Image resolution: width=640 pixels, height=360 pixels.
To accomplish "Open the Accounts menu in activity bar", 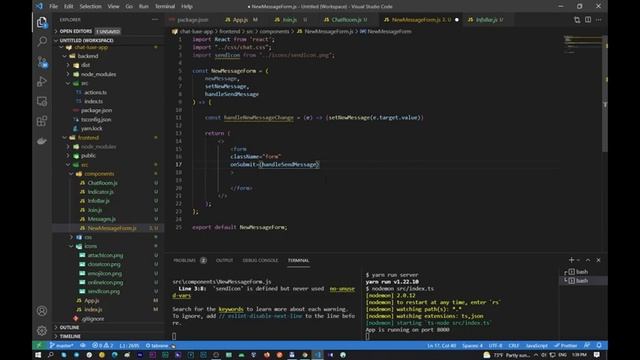I will point(42,311).
